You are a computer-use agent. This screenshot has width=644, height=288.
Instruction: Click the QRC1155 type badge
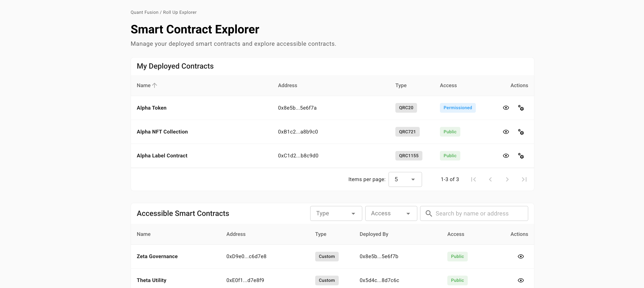(x=409, y=156)
